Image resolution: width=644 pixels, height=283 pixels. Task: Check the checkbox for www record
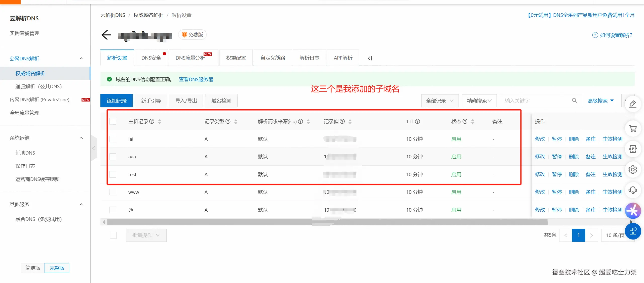pyautogui.click(x=113, y=192)
